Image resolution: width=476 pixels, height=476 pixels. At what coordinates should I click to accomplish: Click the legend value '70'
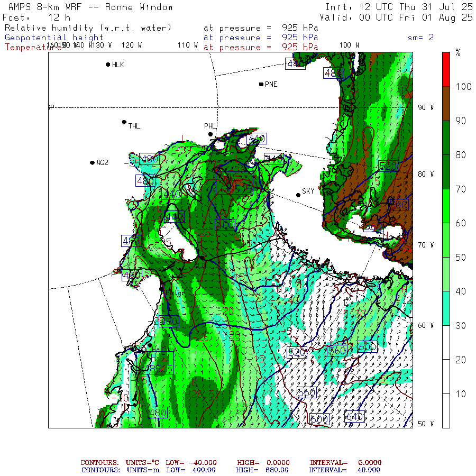coord(461,189)
